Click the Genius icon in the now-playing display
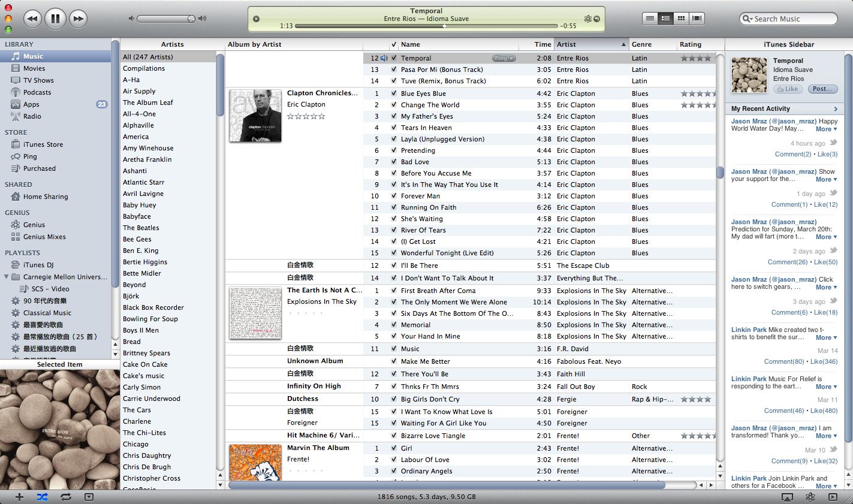853x504 pixels. pos(587,19)
